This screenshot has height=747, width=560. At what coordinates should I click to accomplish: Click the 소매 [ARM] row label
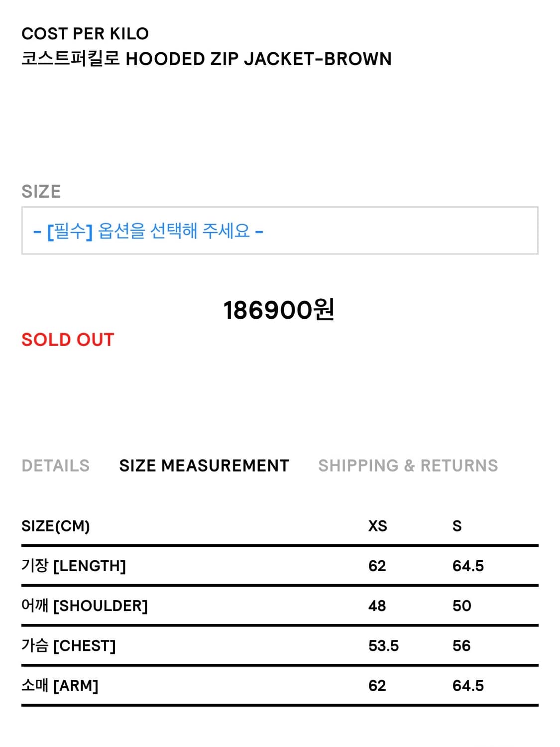[62, 685]
